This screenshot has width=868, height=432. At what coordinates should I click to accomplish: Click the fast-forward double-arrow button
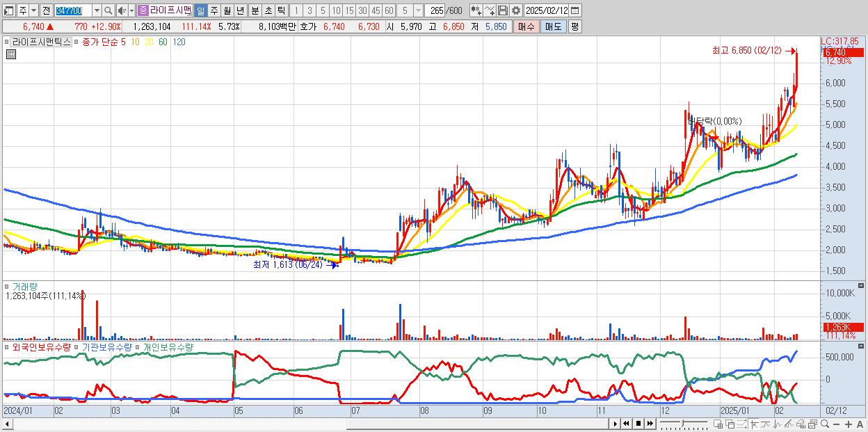click(650, 424)
